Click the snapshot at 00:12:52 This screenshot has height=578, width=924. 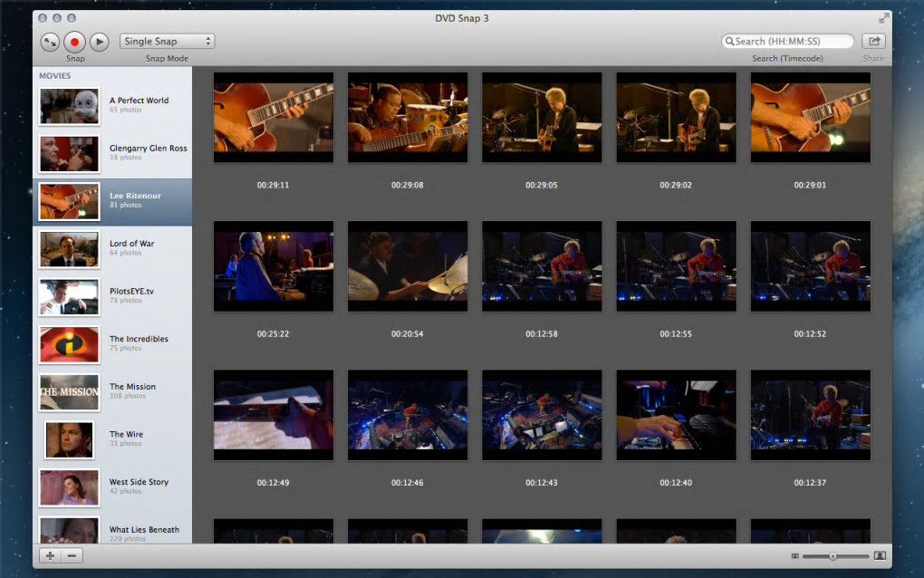[811, 266]
